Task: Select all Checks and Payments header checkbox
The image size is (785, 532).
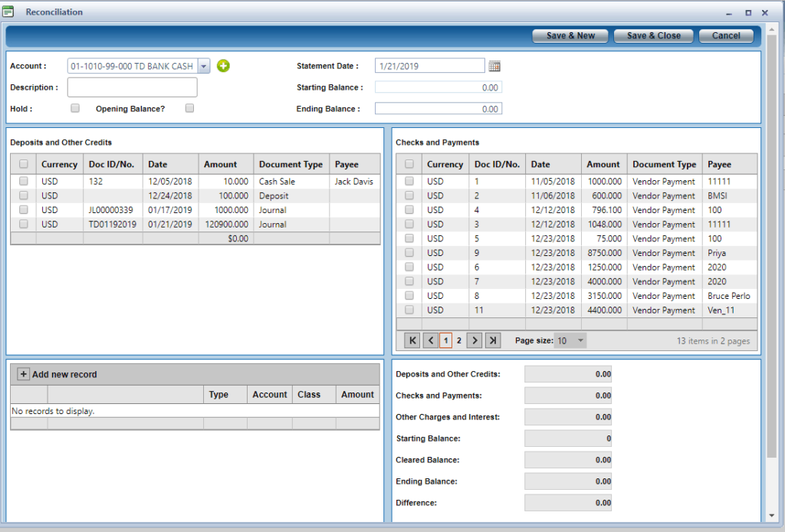Action: coord(409,164)
